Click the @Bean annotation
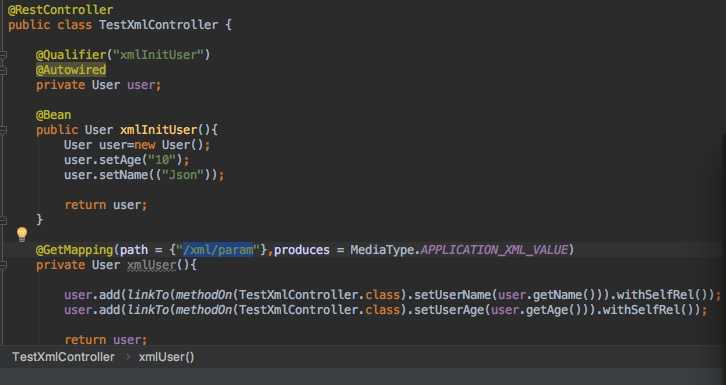Screen dimensions: 726x385 pyautogui.click(x=53, y=115)
